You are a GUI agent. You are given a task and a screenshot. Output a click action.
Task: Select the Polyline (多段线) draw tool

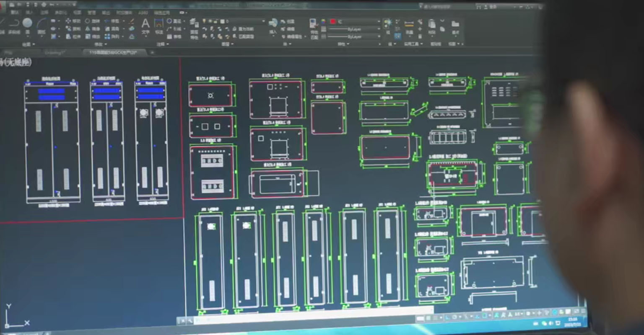click(x=14, y=26)
